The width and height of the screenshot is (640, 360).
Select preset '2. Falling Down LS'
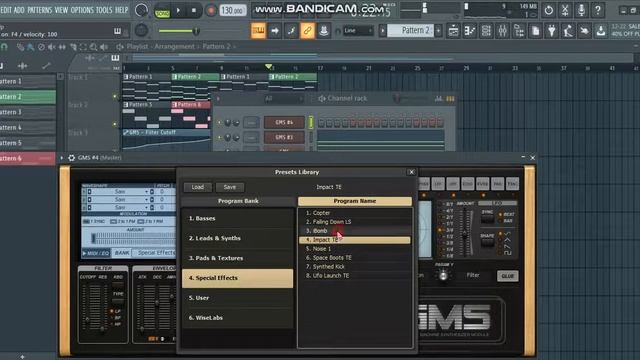[x=355, y=222]
